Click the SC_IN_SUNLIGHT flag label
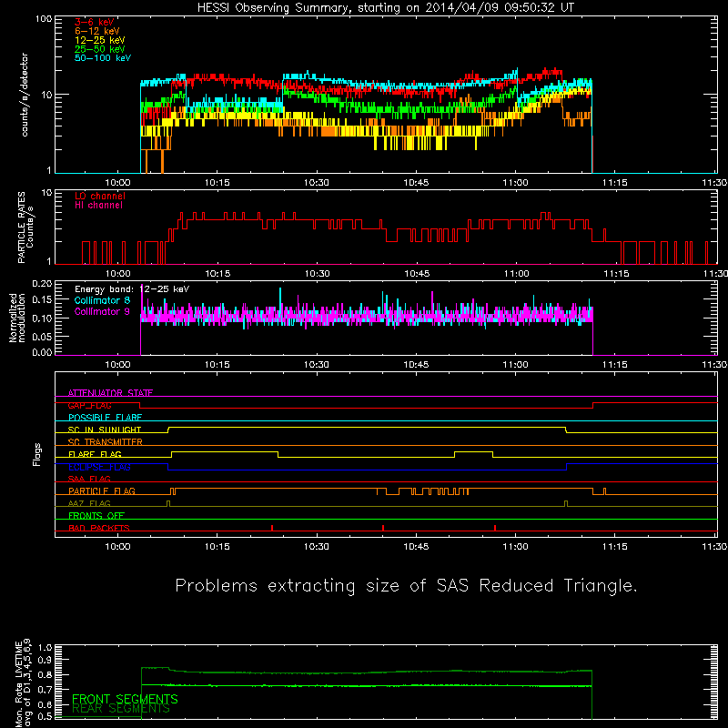The width and height of the screenshot is (728, 728). (x=105, y=430)
